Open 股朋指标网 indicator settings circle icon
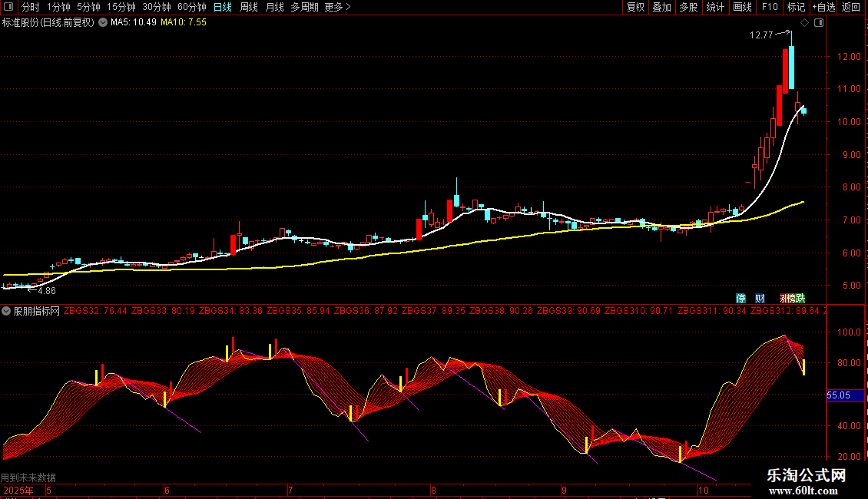This screenshot has width=868, height=499. (6, 311)
